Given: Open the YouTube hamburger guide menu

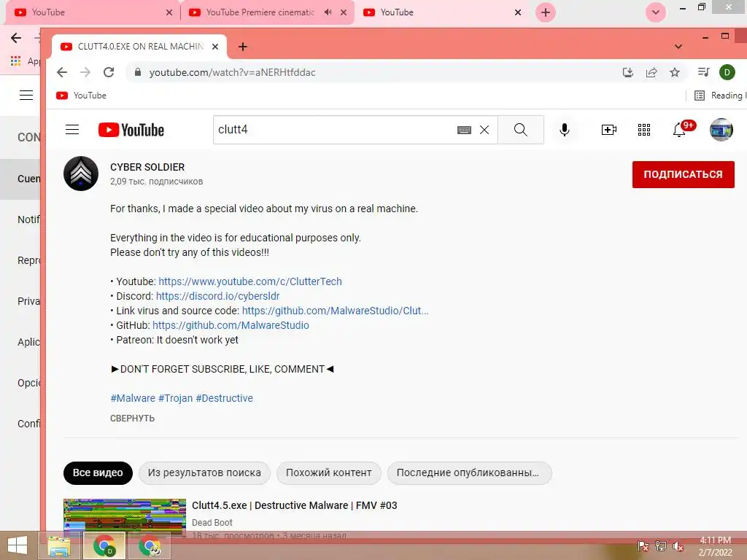Looking at the screenshot, I should tap(72, 130).
